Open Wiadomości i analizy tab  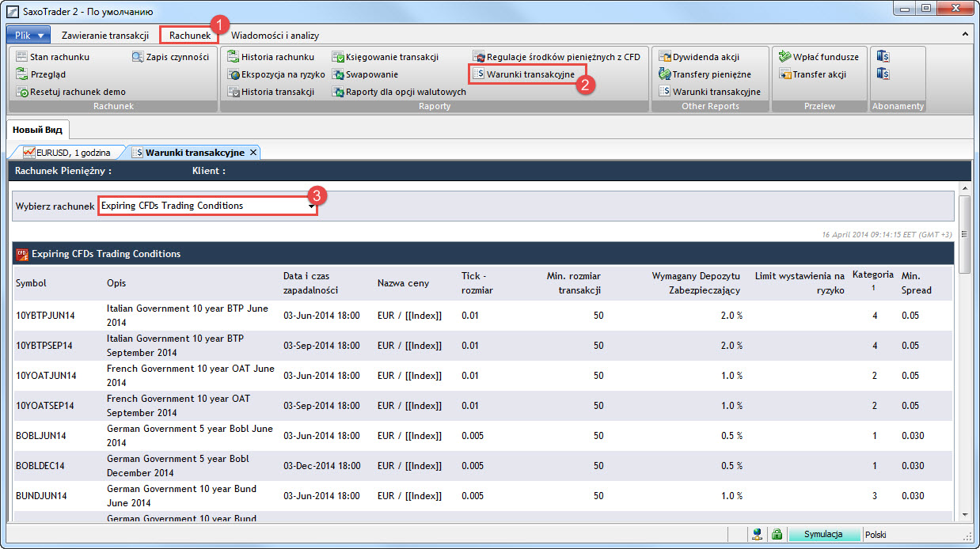tap(275, 35)
